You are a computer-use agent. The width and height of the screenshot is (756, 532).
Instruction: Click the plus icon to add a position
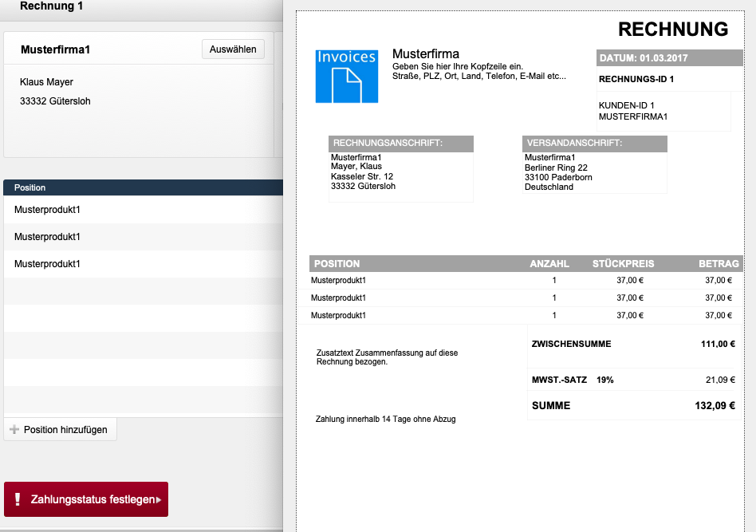pyautogui.click(x=14, y=429)
